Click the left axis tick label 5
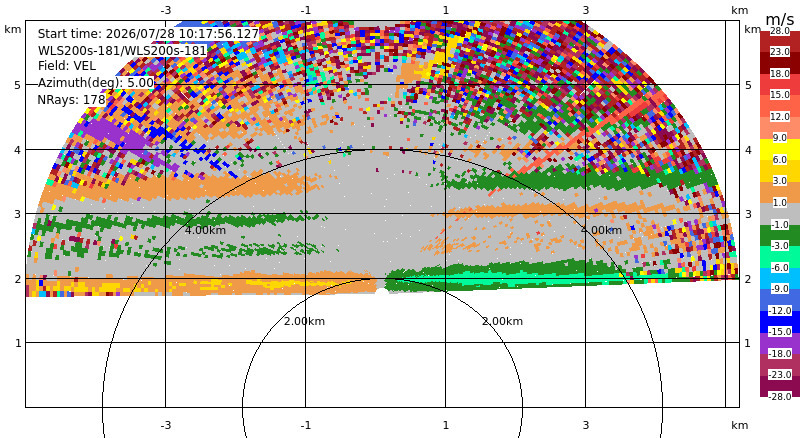The image size is (800, 438). [18, 85]
